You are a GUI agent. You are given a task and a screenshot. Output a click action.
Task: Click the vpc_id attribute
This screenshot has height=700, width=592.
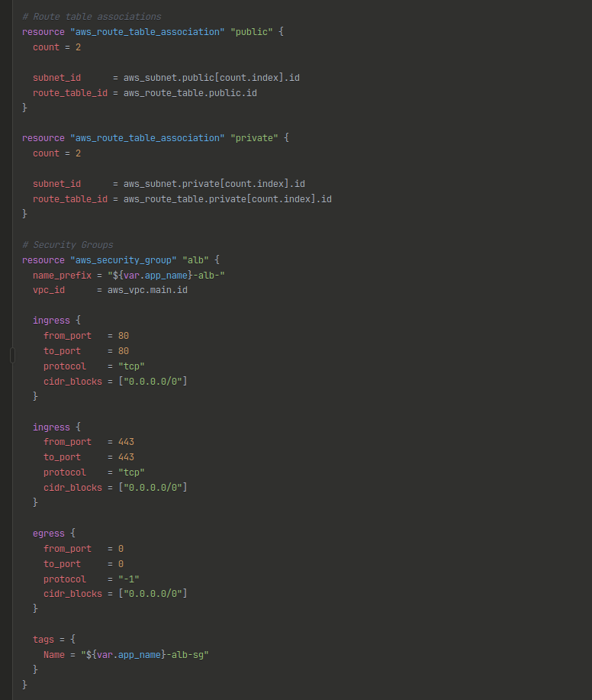(49, 291)
